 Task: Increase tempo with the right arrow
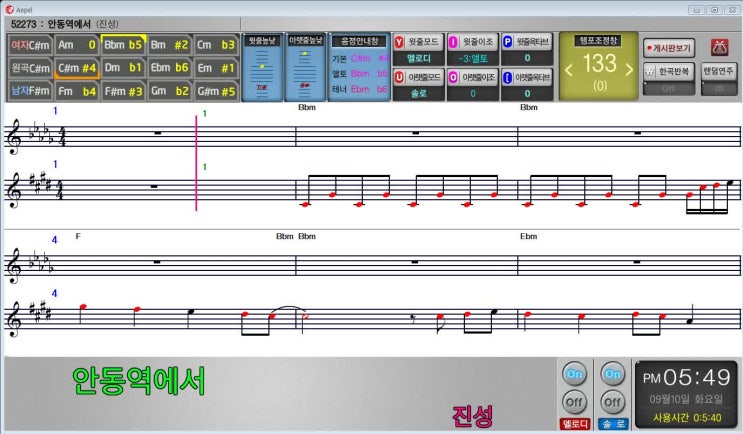pos(628,69)
